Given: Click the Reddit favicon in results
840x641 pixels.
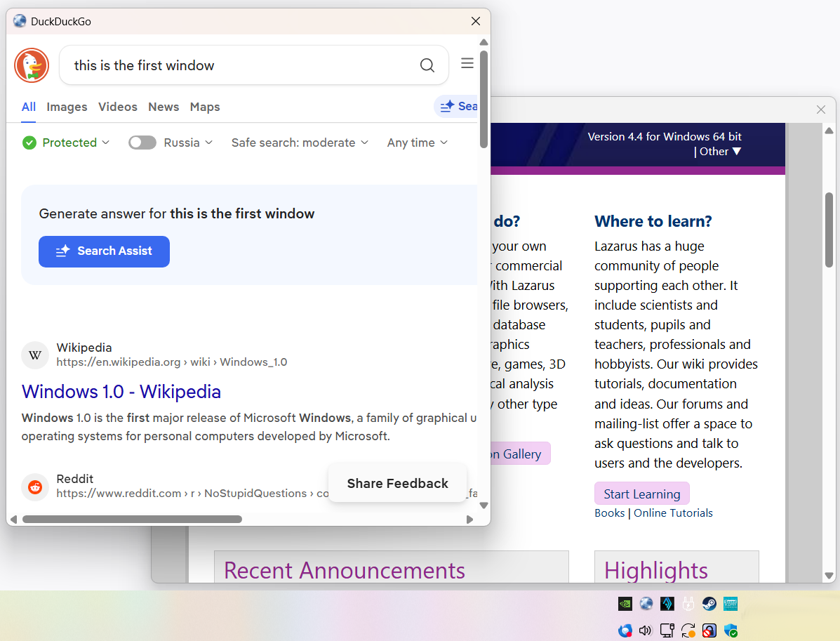Looking at the screenshot, I should [35, 487].
